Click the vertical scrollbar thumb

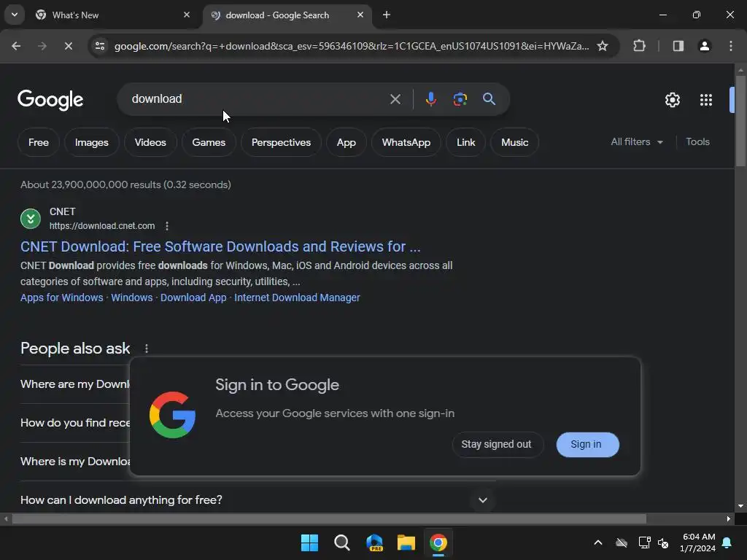coord(740,120)
